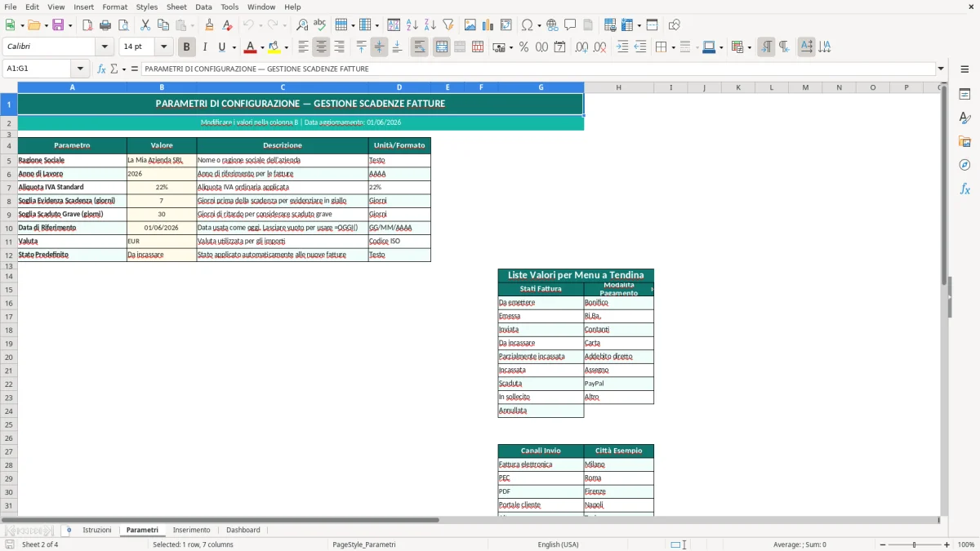The height and width of the screenshot is (551, 980).
Task: Open font color dropdown arrow
Action: (x=261, y=47)
